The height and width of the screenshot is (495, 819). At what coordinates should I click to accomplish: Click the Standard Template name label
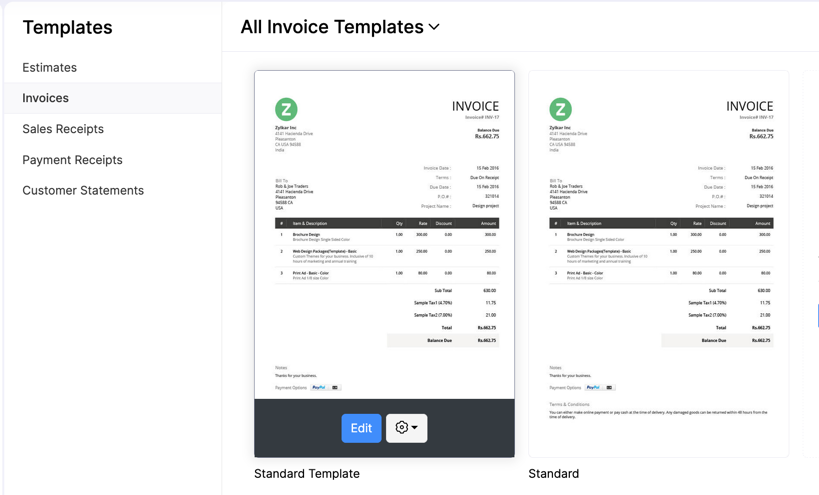[307, 474]
